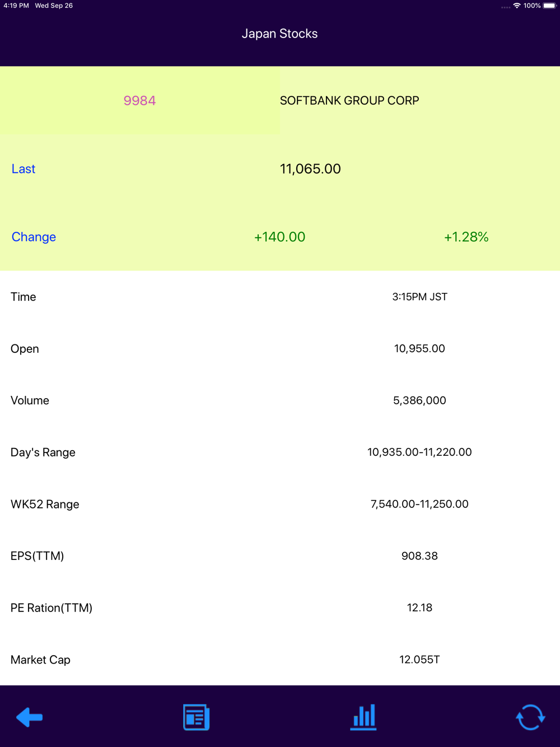Tap the Wi-Fi status icon
The width and height of the screenshot is (560, 747).
[x=517, y=6]
